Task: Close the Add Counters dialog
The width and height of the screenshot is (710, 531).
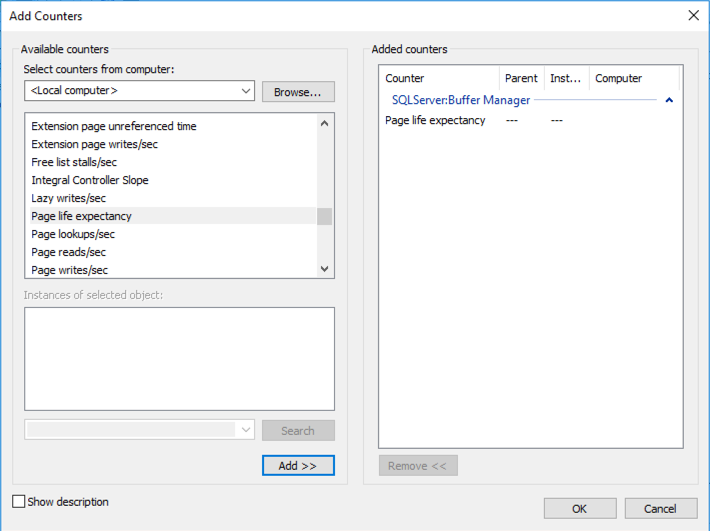Action: click(x=693, y=15)
